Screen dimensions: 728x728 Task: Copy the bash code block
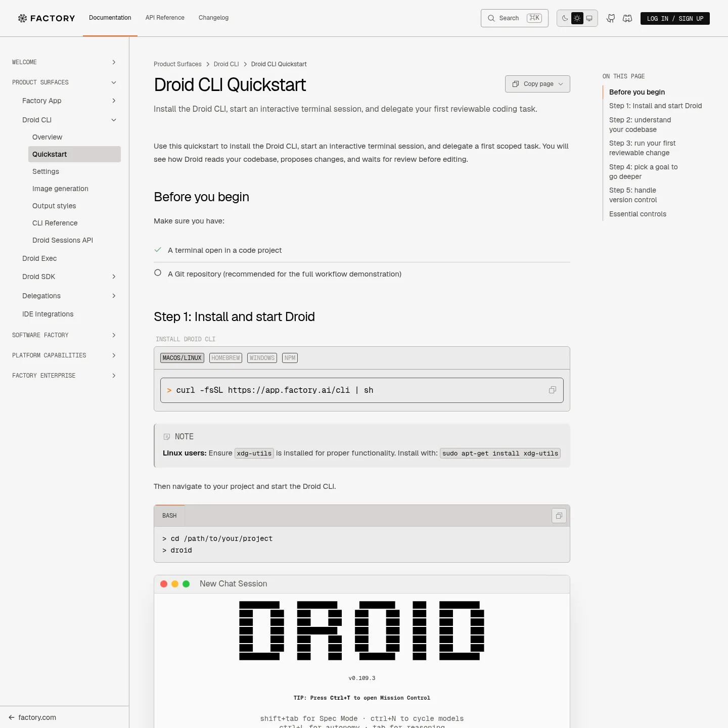point(559,516)
